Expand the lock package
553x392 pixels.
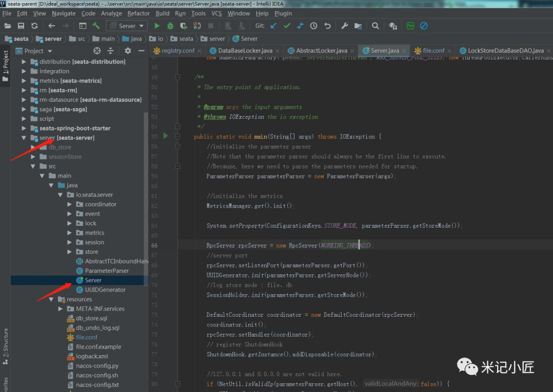click(x=69, y=224)
